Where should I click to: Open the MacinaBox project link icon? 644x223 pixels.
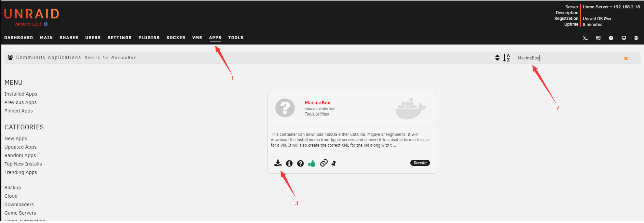coord(324,163)
